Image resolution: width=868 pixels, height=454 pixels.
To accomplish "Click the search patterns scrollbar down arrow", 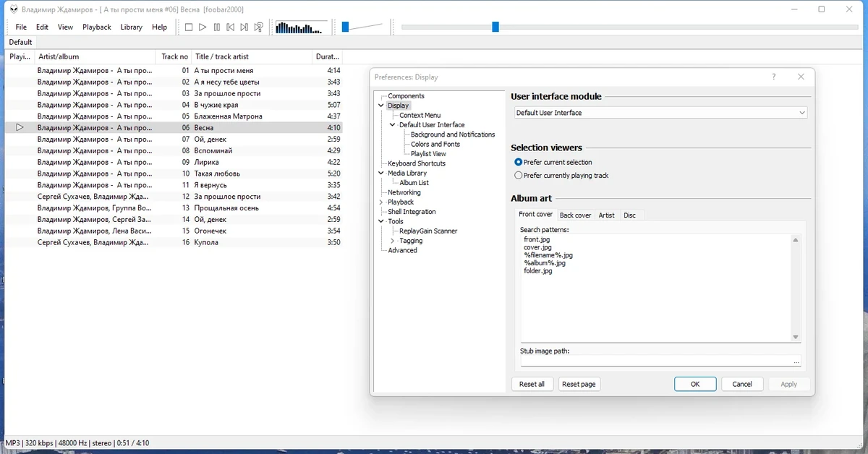I will (796, 337).
